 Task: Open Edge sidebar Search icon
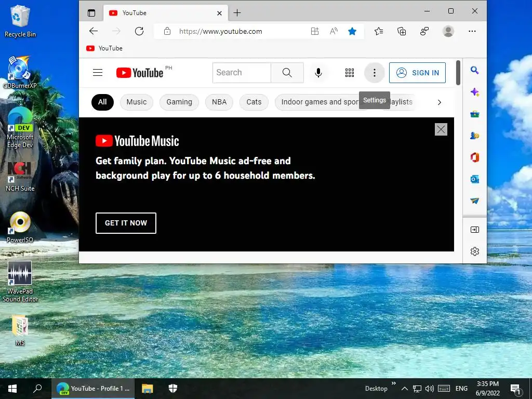[475, 70]
